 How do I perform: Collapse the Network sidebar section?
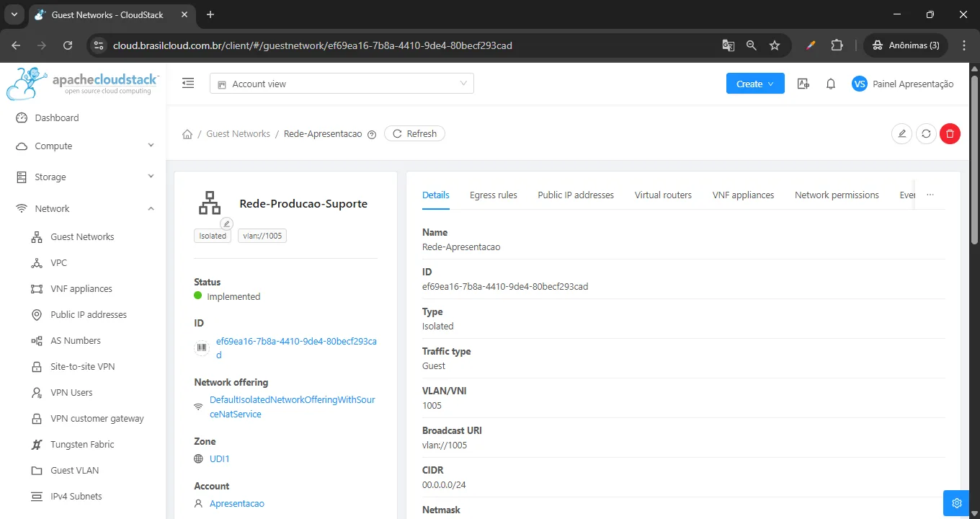click(83, 208)
